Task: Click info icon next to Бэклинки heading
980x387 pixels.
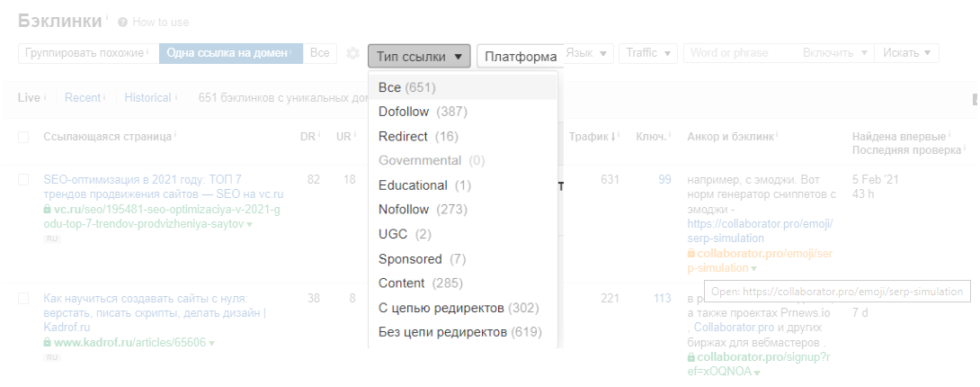Action: tap(106, 16)
